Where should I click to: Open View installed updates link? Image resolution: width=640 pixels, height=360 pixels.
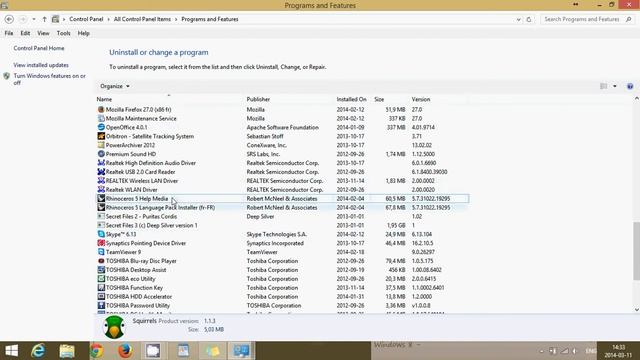(41, 65)
